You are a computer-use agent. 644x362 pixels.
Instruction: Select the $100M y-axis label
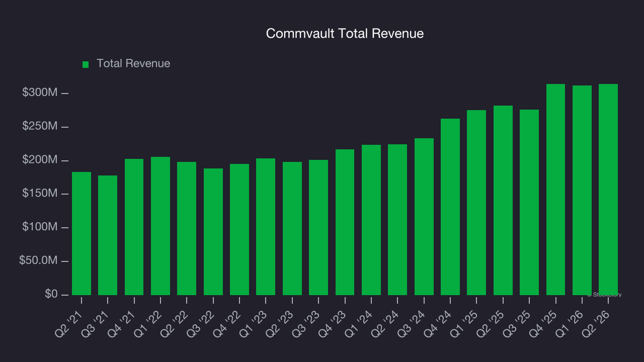click(x=40, y=227)
